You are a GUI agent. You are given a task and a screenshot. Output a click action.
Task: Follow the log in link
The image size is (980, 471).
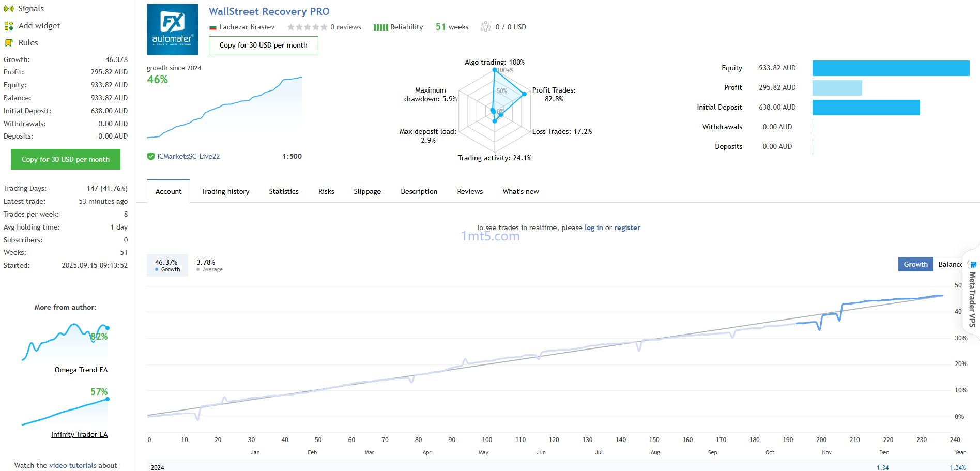pyautogui.click(x=593, y=227)
